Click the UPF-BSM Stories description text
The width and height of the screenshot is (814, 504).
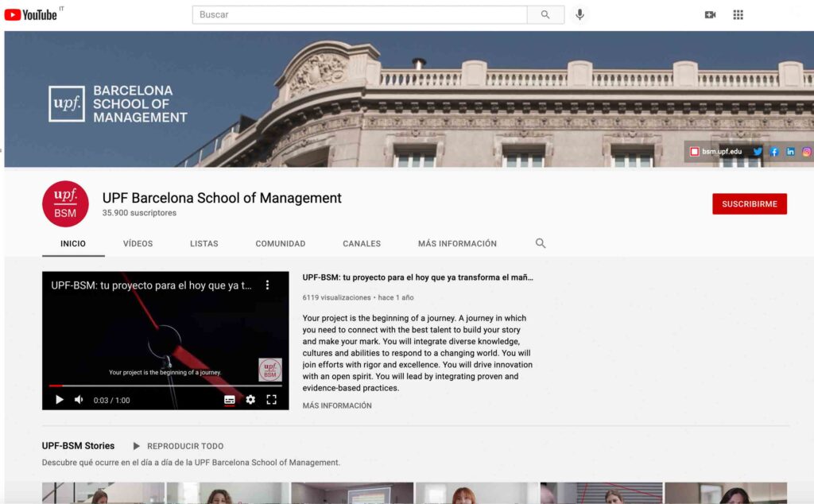click(x=191, y=463)
